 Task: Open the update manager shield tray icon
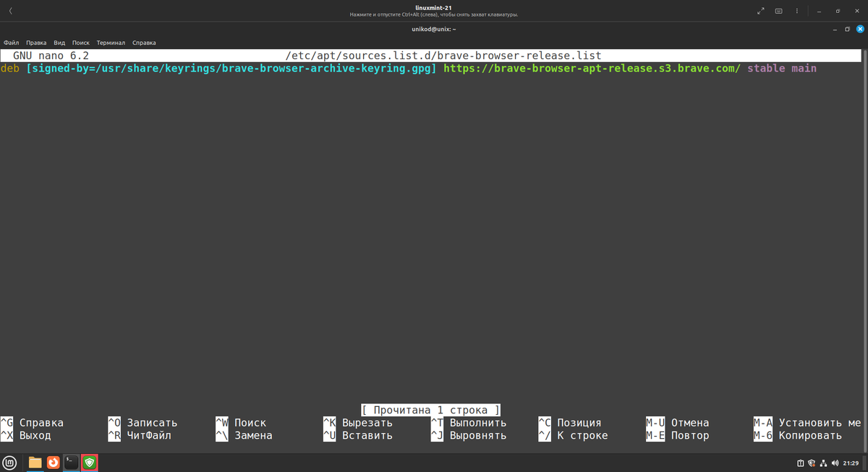click(812, 463)
